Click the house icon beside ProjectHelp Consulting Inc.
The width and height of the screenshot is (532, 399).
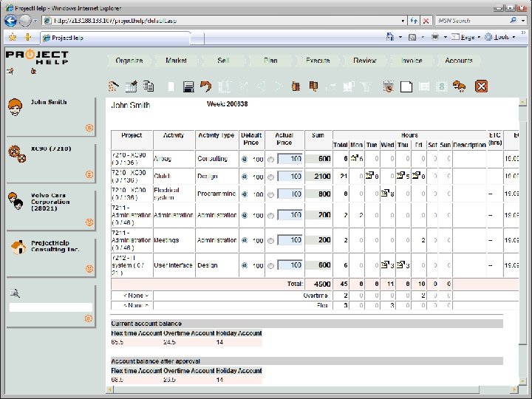click(18, 247)
